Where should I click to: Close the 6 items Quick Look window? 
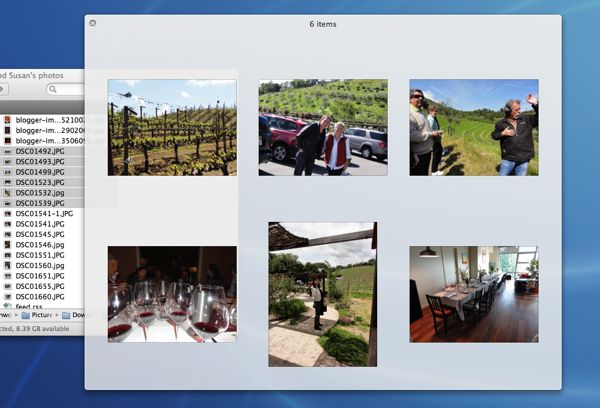[93, 23]
